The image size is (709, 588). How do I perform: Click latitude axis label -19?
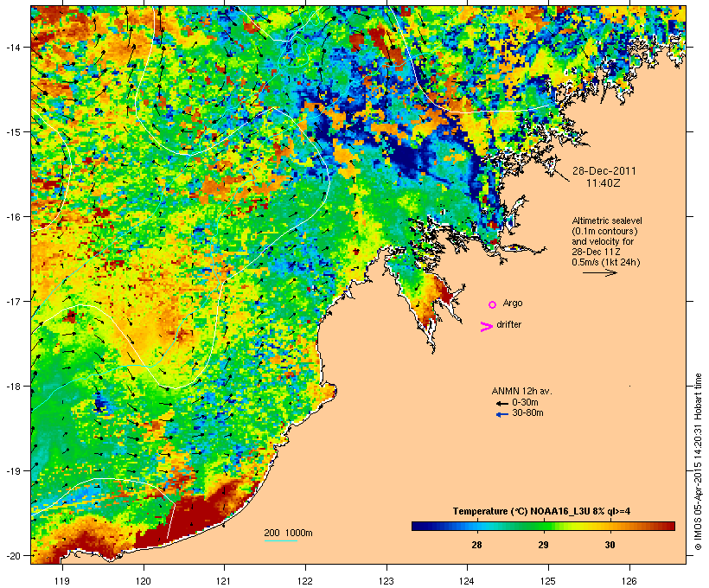point(12,471)
